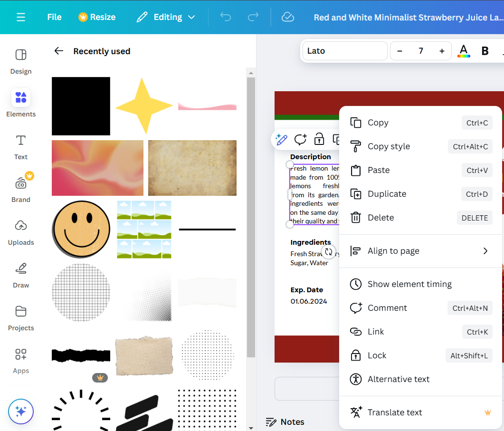The height and width of the screenshot is (431, 504).
Task: Click the lock icon in floating toolbar
Action: pyautogui.click(x=319, y=140)
